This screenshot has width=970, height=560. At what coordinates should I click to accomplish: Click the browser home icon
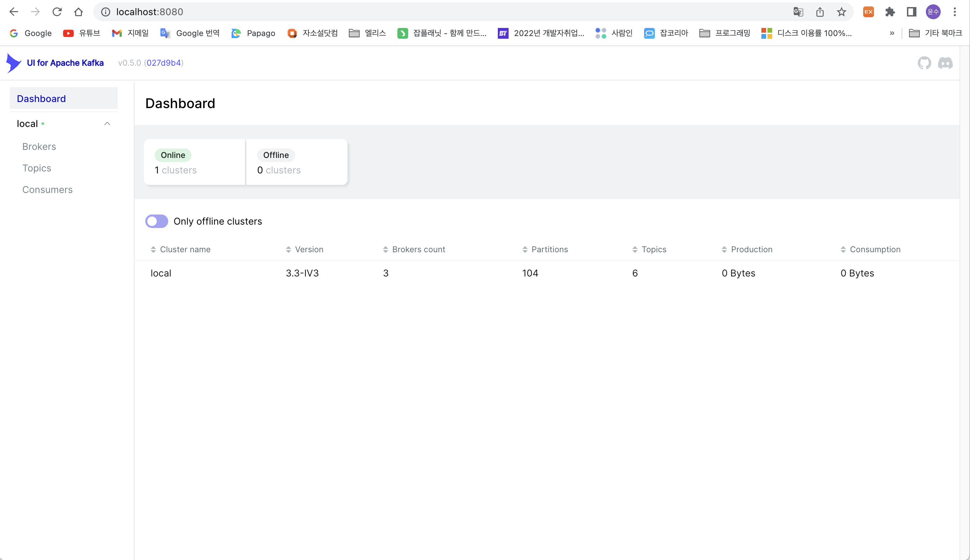(79, 12)
